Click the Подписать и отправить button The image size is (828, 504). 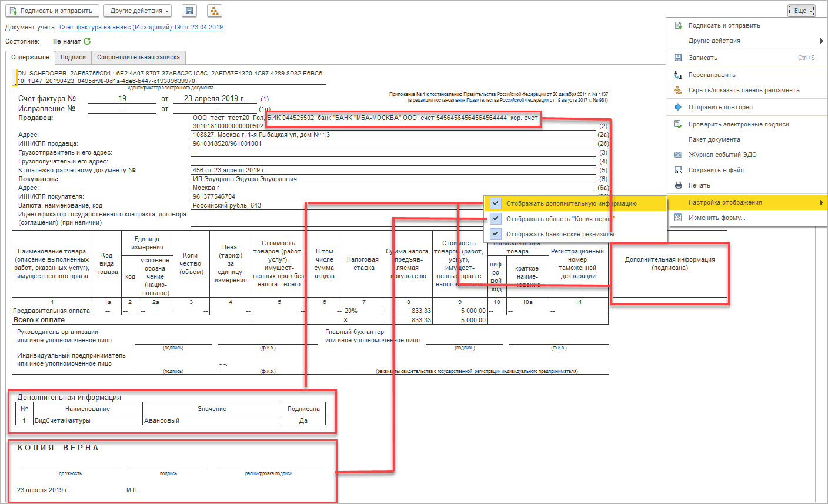coord(52,11)
